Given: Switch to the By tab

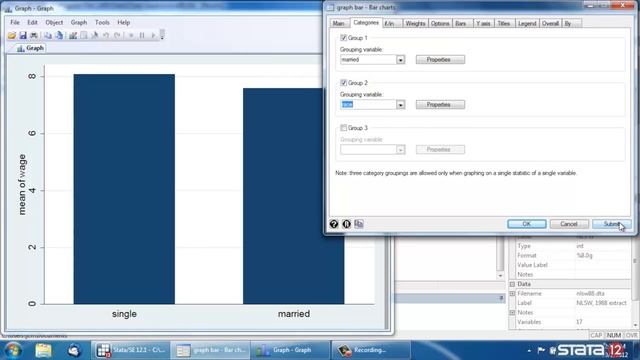Looking at the screenshot, I should coord(571,24).
